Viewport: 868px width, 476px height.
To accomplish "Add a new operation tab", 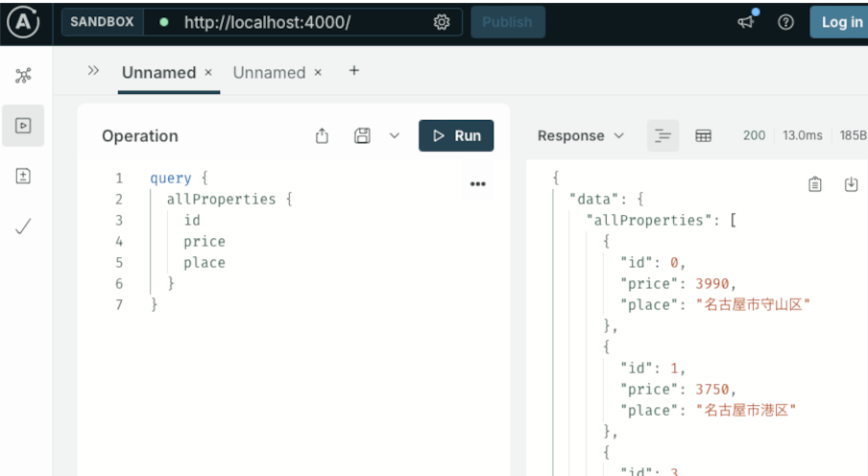I will (x=353, y=71).
